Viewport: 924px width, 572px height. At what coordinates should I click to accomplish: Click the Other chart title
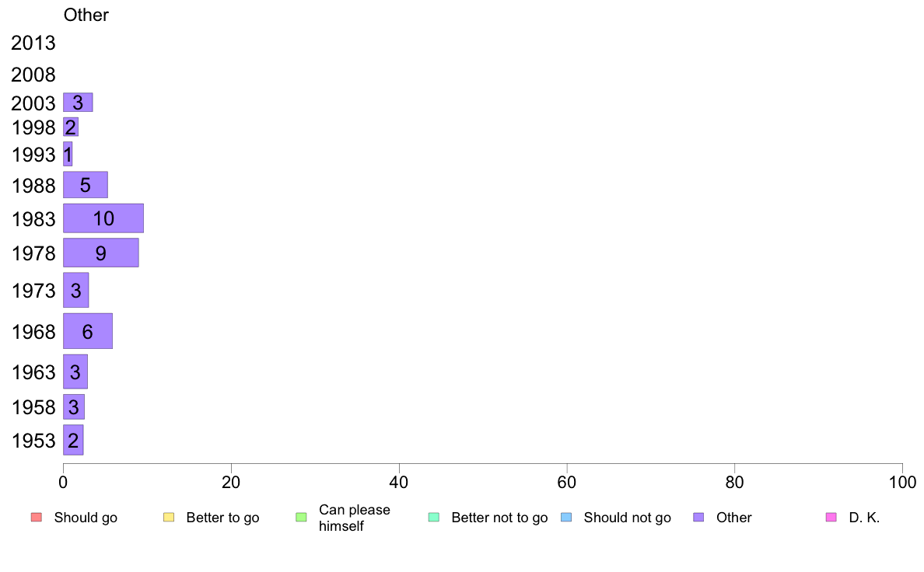[86, 15]
